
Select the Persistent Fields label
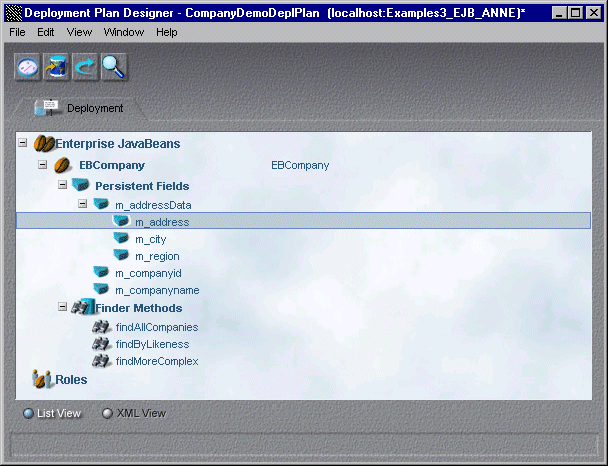[x=142, y=186]
